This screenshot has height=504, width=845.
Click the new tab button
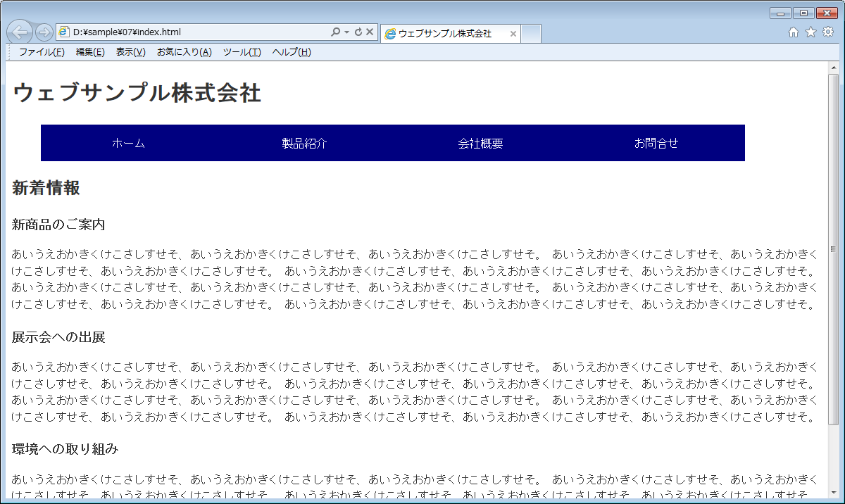pos(531,34)
